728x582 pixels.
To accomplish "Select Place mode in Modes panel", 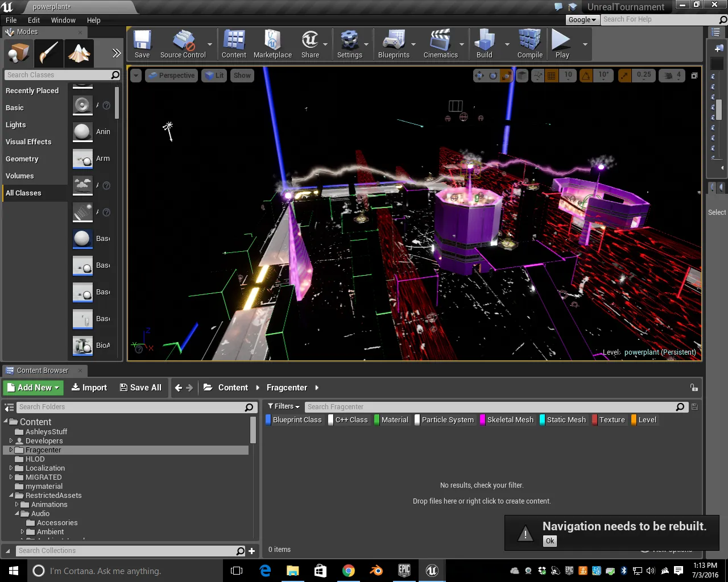I will (18, 53).
